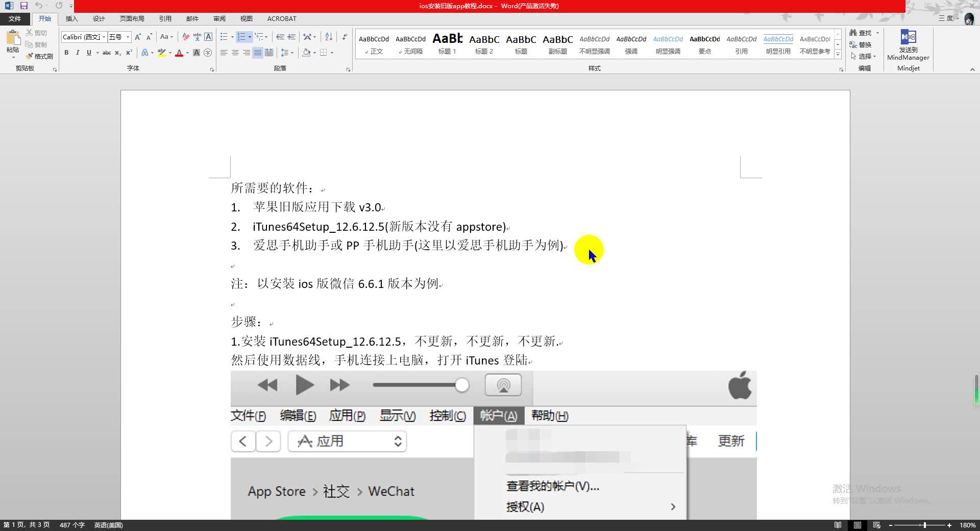The width and height of the screenshot is (980, 531).
Task: Click the distributed alignment icon
Action: (x=269, y=53)
